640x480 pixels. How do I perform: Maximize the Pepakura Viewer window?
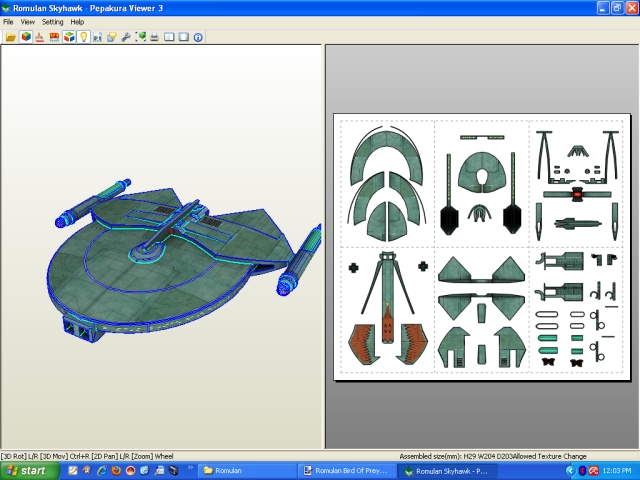(617, 7)
